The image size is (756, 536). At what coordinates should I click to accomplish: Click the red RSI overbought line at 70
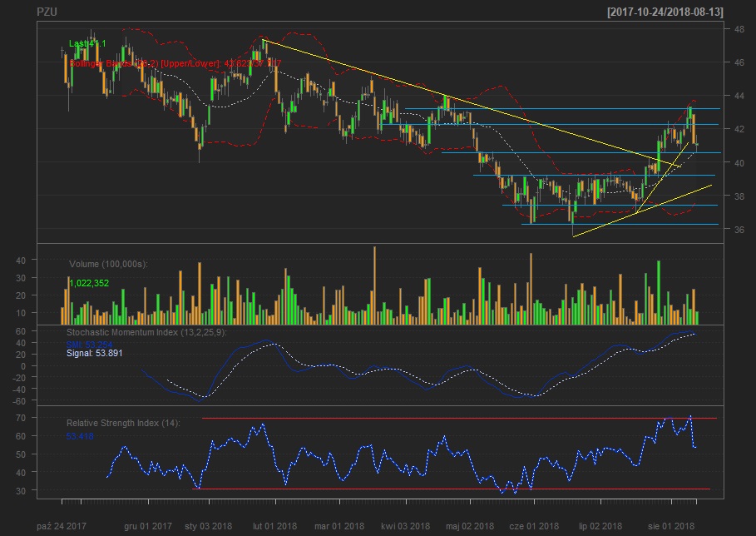pyautogui.click(x=459, y=419)
